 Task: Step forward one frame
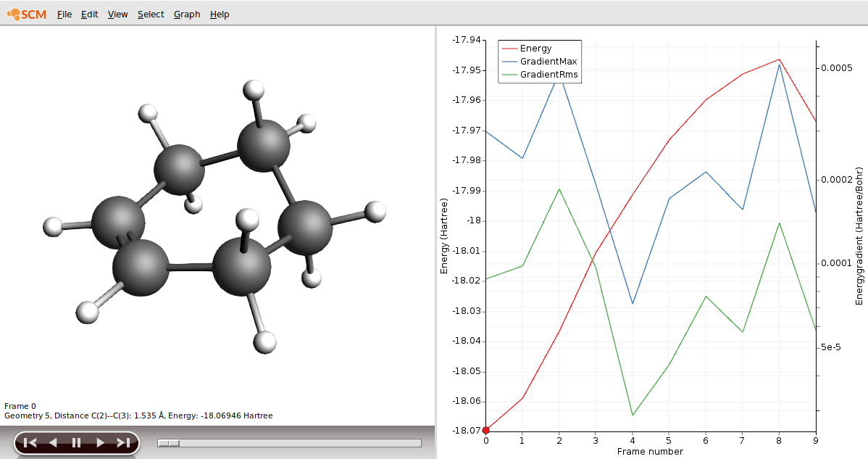100,442
